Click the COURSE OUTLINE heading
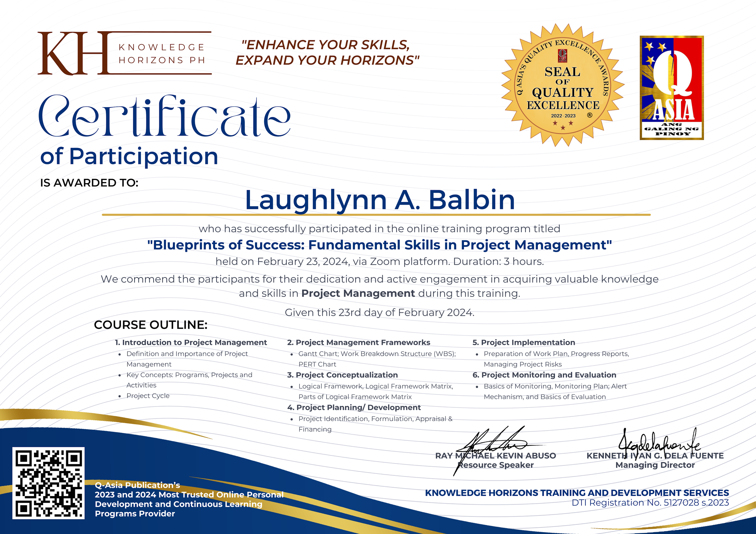The height and width of the screenshot is (534, 756). pos(151,325)
